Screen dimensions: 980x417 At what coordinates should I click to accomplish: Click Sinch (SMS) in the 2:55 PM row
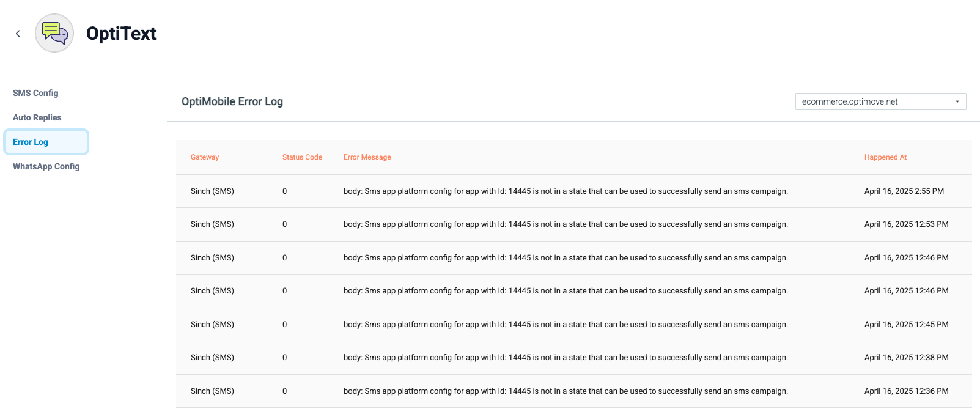pos(212,191)
